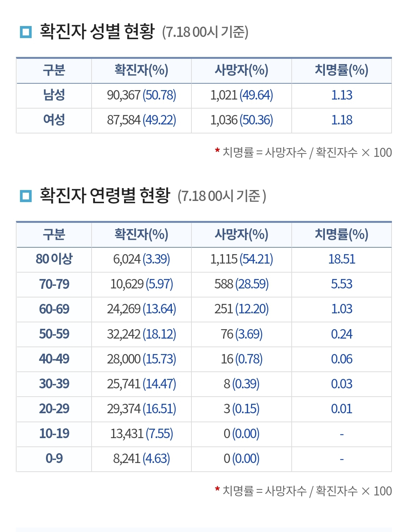Click the male confirmed count 90,367
This screenshot has height=532, width=407.
(124, 95)
